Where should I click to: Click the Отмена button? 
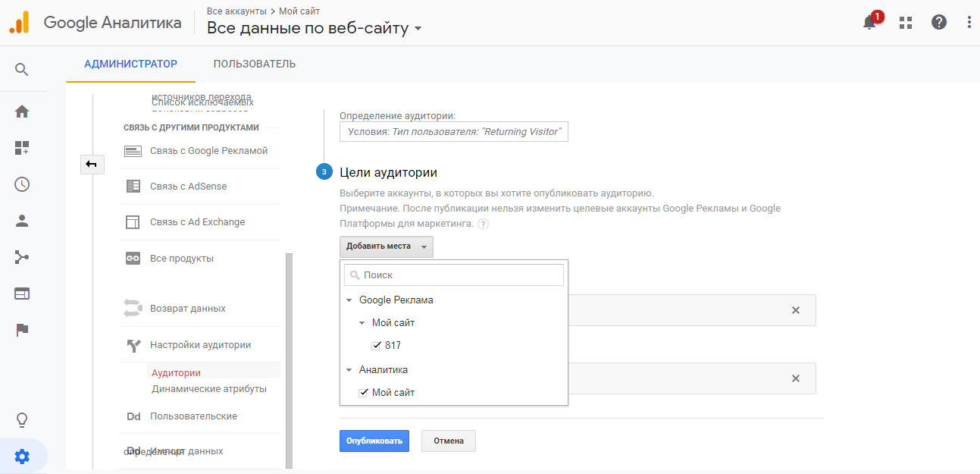point(449,441)
